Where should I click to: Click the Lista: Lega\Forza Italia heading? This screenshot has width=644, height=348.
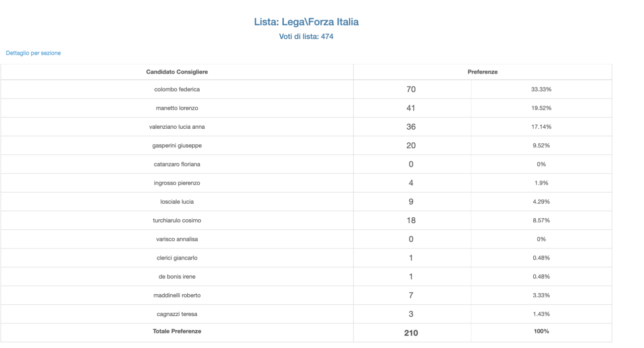pos(306,22)
